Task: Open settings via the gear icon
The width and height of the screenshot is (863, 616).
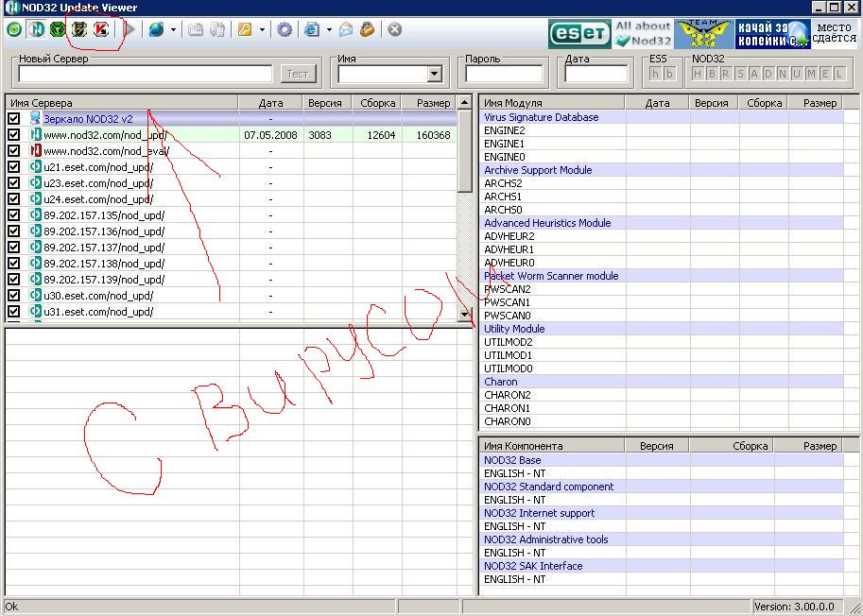Action: tap(284, 29)
